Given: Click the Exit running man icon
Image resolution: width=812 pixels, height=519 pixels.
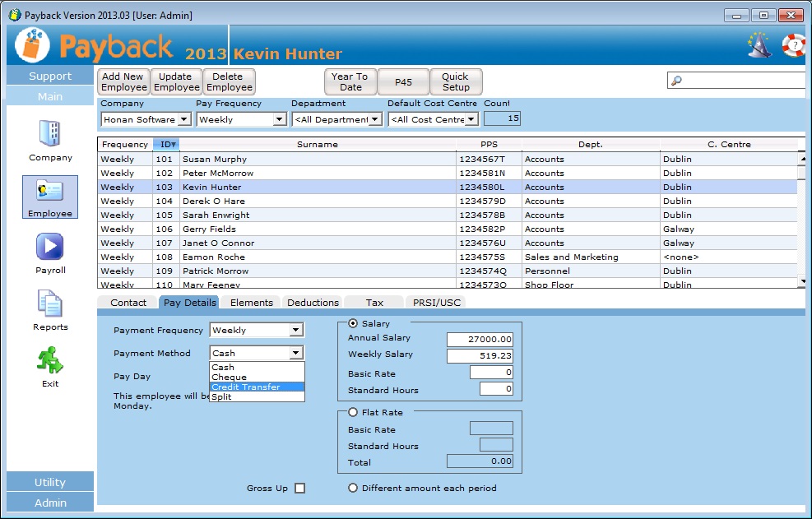Looking at the screenshot, I should tap(50, 360).
